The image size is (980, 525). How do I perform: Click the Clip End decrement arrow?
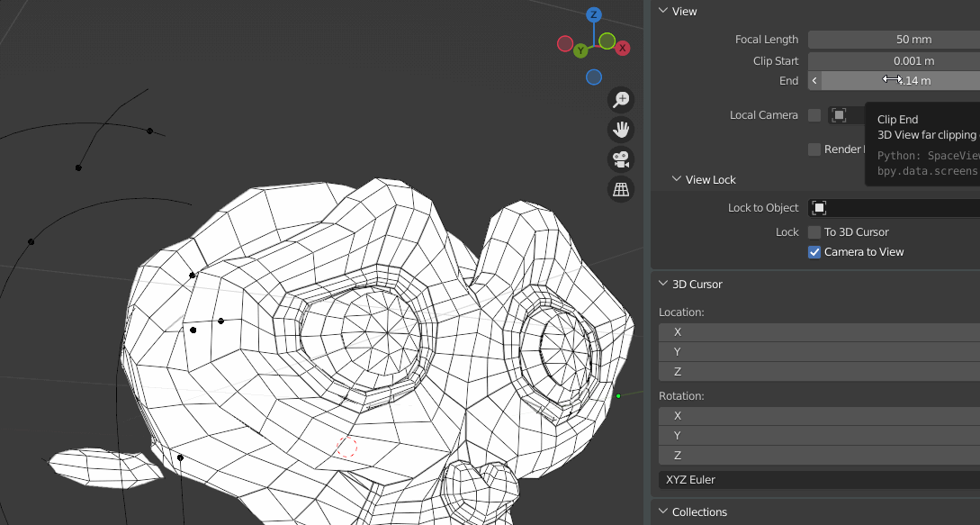814,81
